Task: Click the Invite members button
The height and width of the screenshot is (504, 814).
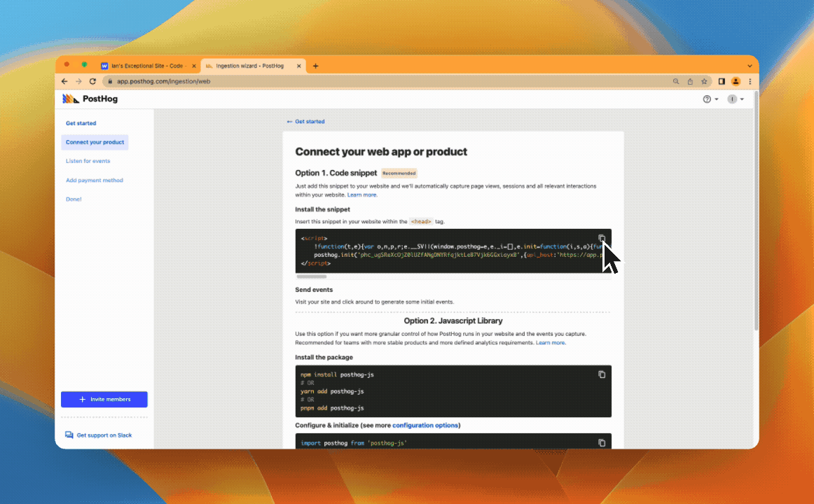Action: 104,399
